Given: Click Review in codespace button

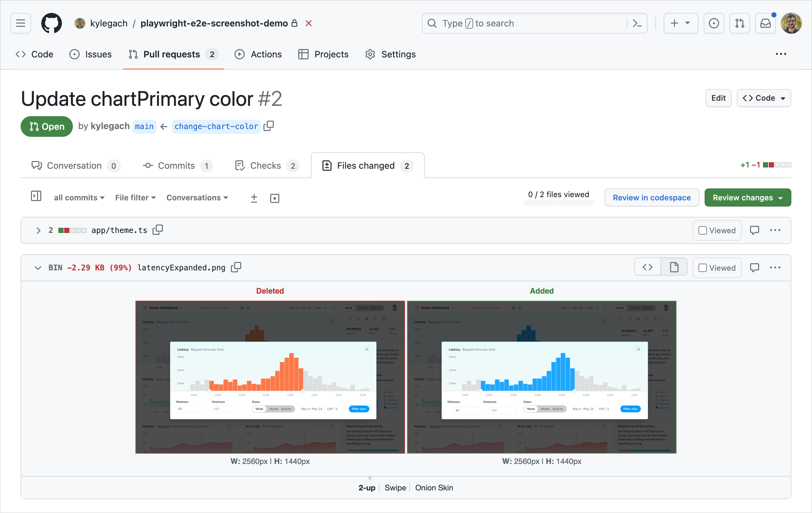Looking at the screenshot, I should point(651,198).
